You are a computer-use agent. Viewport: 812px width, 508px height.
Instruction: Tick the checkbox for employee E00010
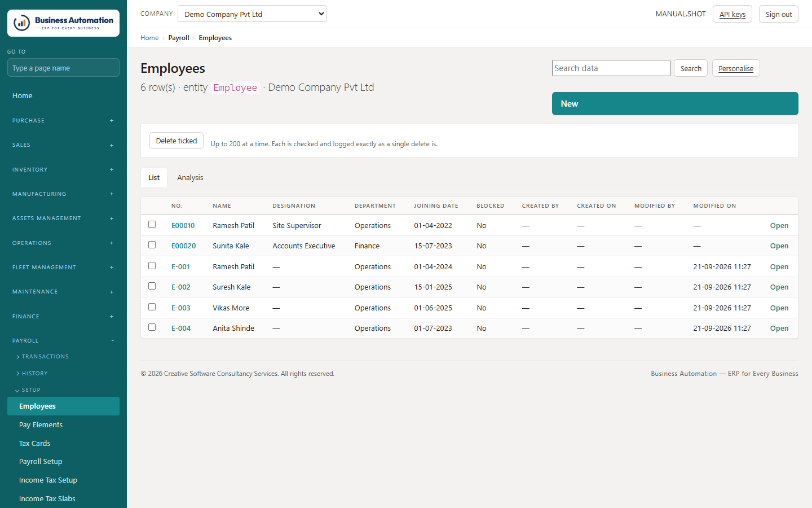tap(152, 225)
